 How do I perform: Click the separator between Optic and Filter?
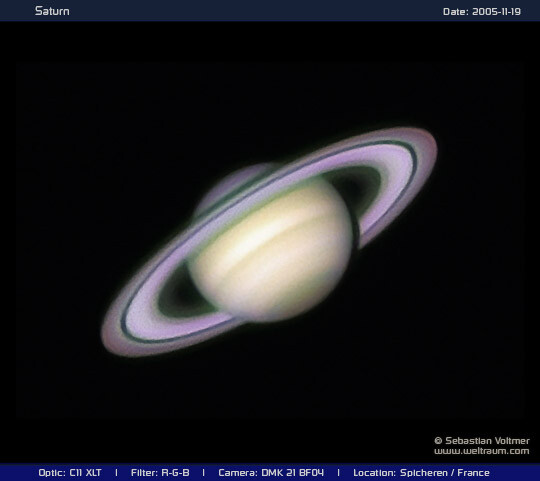click(116, 473)
